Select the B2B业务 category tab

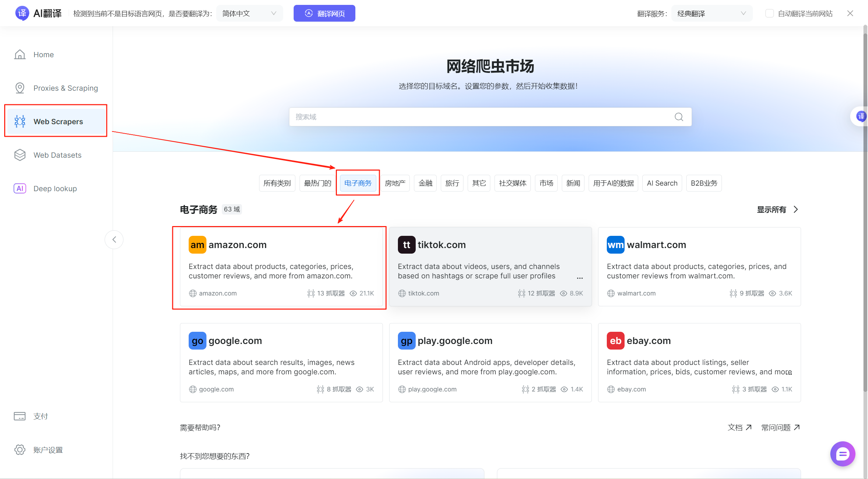coord(704,183)
